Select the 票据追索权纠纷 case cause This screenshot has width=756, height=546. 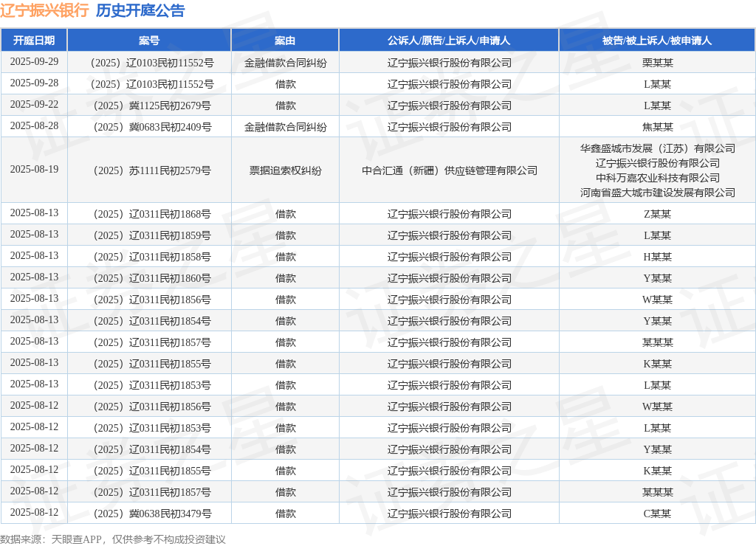(286, 170)
